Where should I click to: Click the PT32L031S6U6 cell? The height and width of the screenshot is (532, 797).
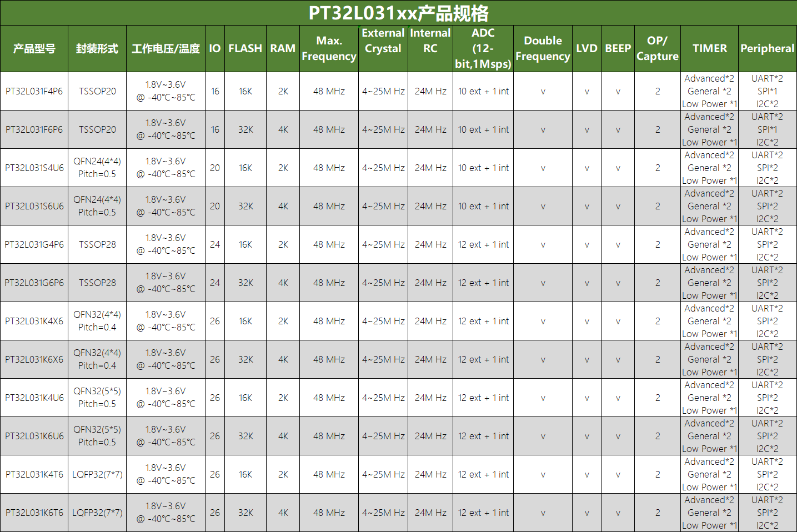[x=34, y=206]
